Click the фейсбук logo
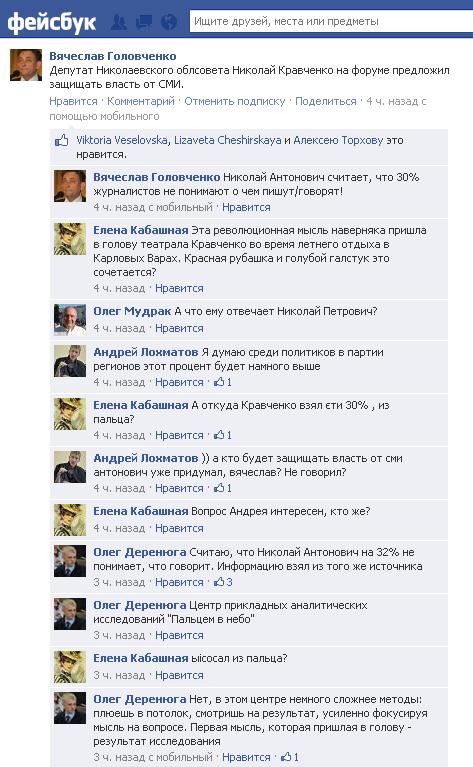Image resolution: width=473 pixels, height=767 pixels. (52, 22)
